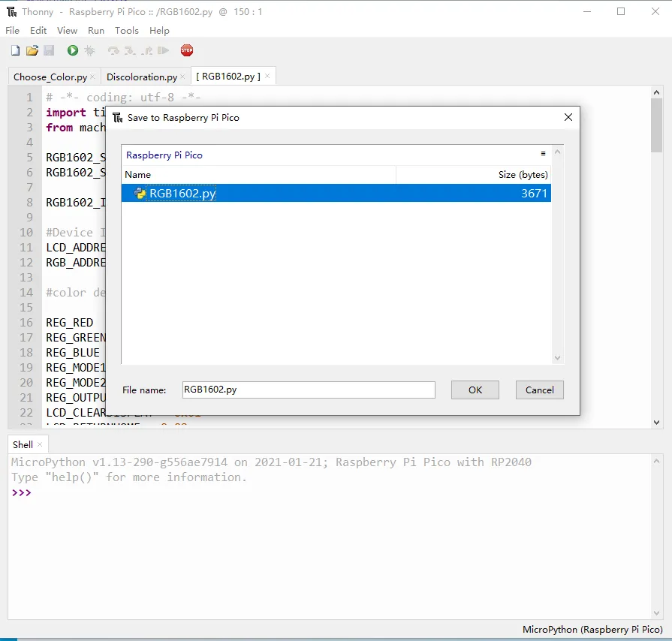Run the current script with green play icon

(x=72, y=50)
